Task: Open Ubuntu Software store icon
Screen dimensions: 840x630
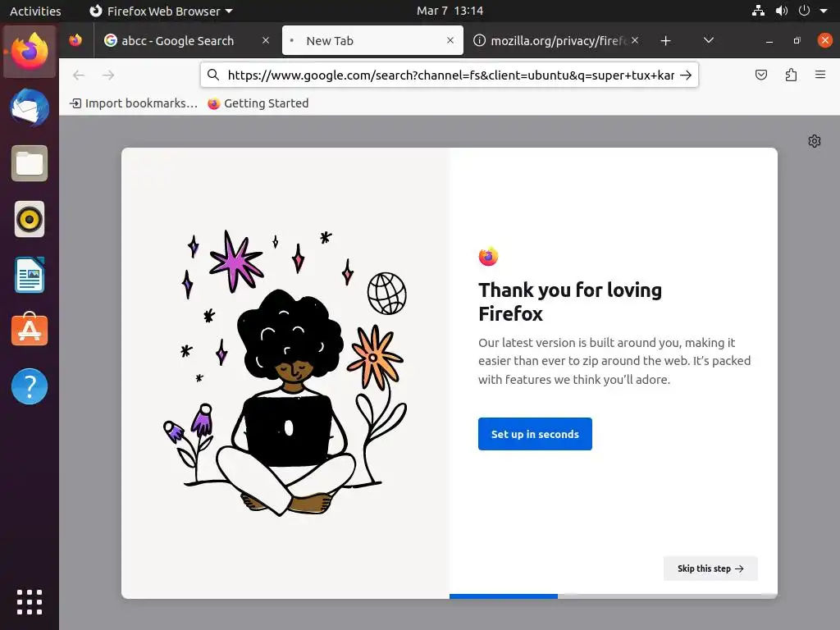Action: (x=30, y=330)
